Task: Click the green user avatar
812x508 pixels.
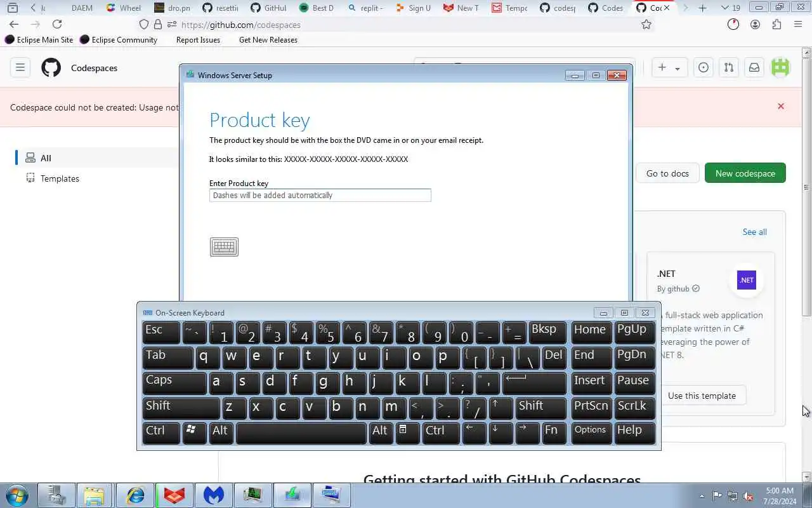Action: 780,67
